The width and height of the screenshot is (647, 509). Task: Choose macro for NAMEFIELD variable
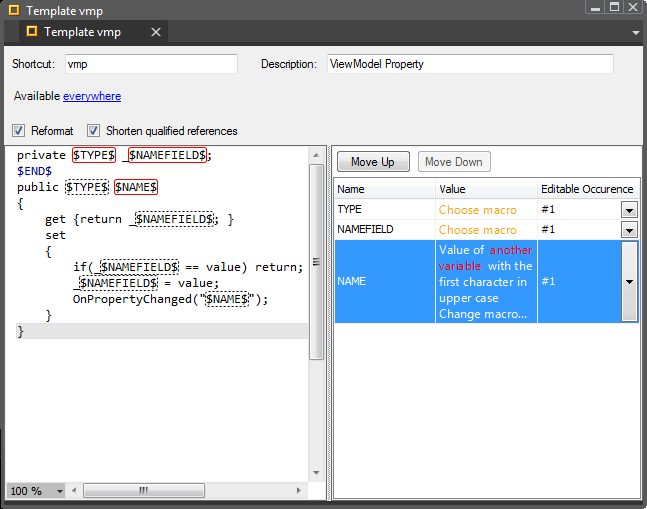477,230
